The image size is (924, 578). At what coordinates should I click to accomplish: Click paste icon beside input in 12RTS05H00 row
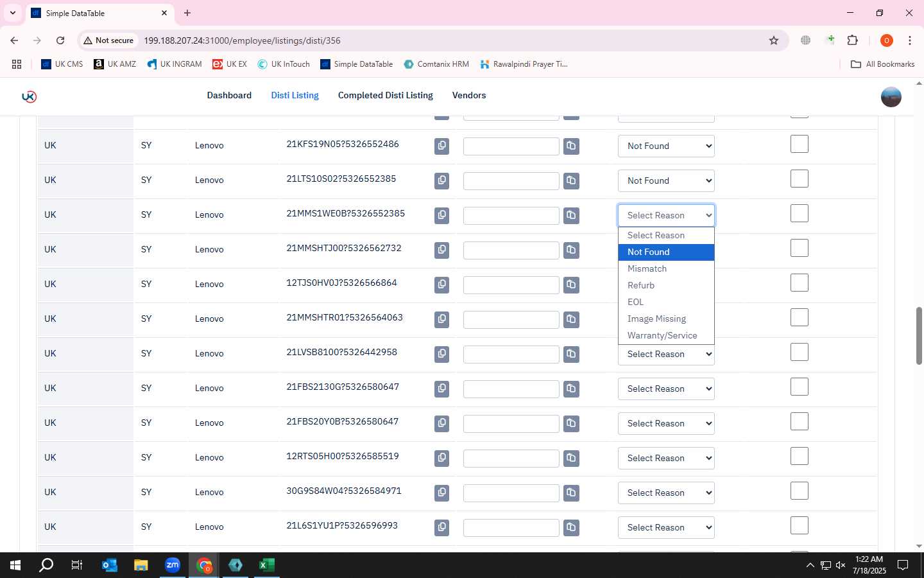(571, 458)
